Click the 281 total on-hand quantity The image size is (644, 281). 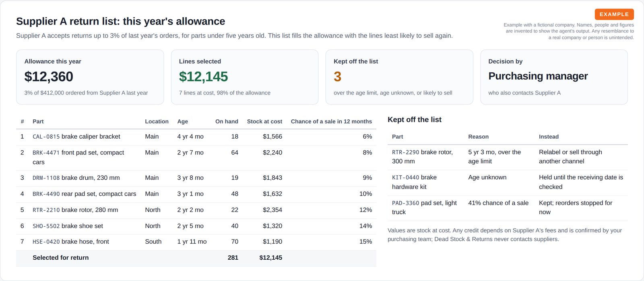coord(233,258)
